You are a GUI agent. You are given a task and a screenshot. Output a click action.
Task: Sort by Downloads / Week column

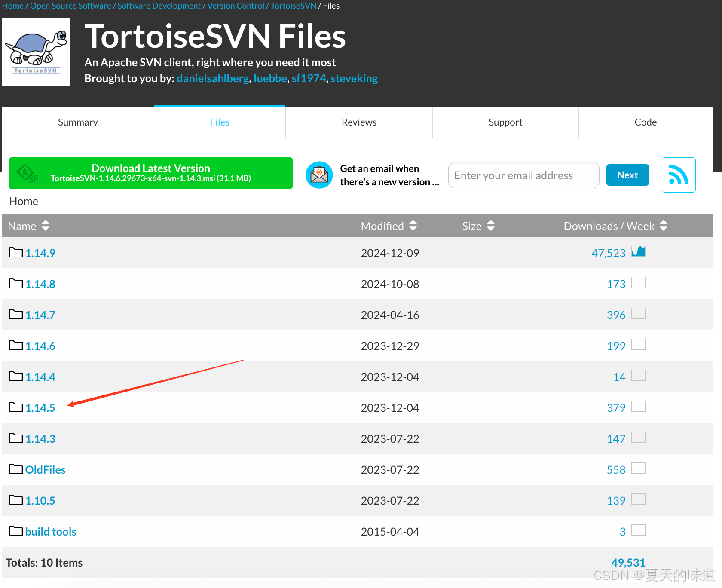pos(615,226)
